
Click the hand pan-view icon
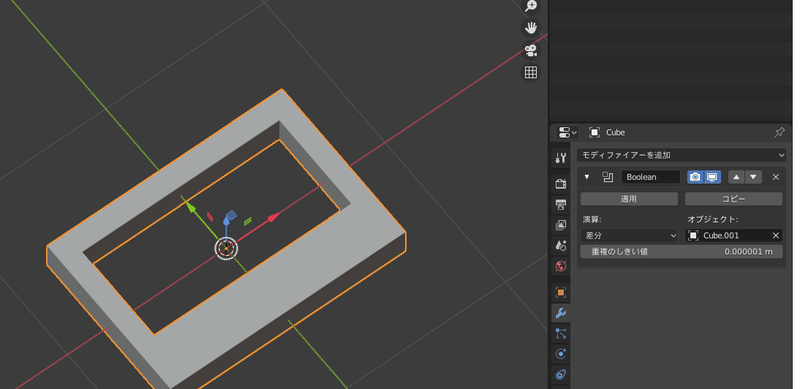click(x=531, y=28)
